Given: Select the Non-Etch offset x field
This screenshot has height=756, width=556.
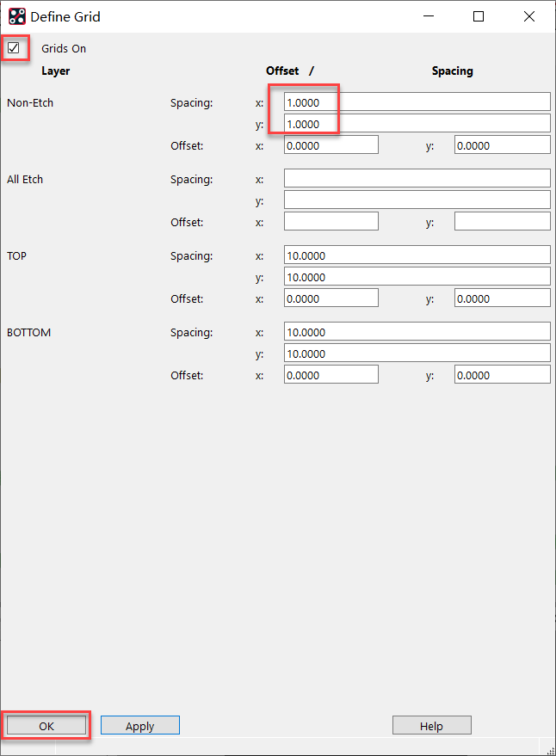Looking at the screenshot, I should (331, 146).
